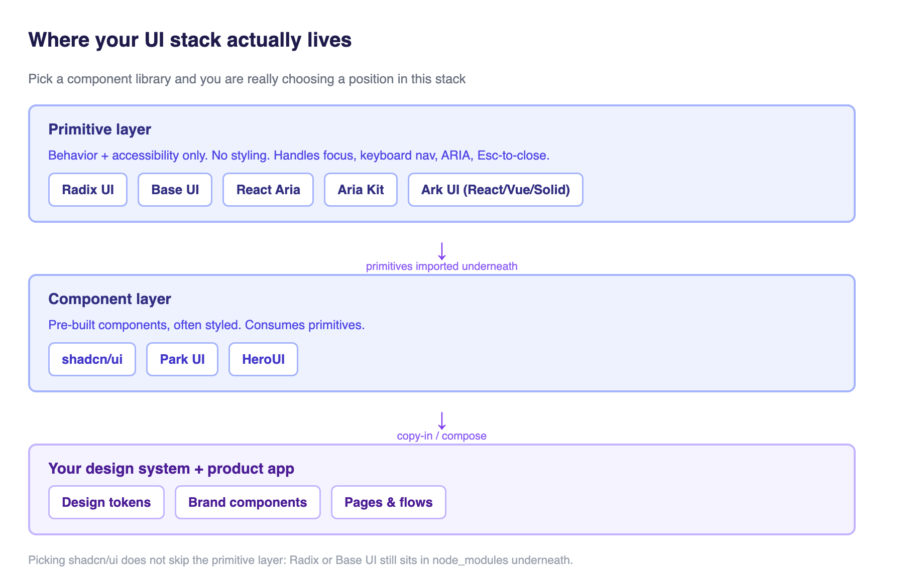Click the Design tokens chip
The height and width of the screenshot is (574, 924).
click(106, 502)
